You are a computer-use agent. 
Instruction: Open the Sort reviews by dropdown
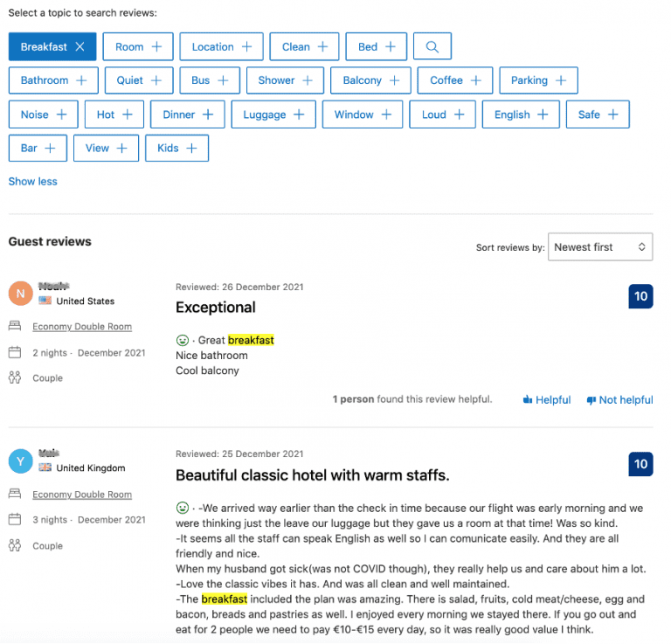[x=600, y=247]
